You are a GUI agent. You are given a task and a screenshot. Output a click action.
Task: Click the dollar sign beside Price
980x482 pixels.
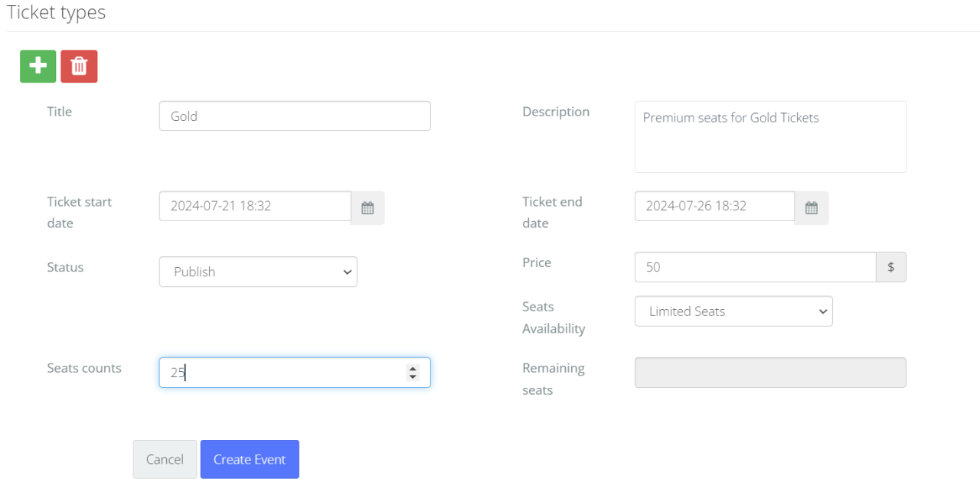click(890, 267)
